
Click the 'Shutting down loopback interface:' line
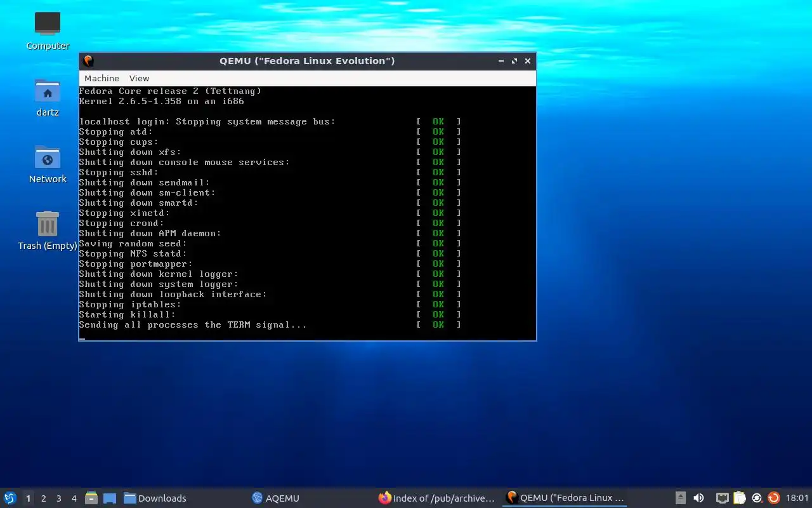pos(173,294)
